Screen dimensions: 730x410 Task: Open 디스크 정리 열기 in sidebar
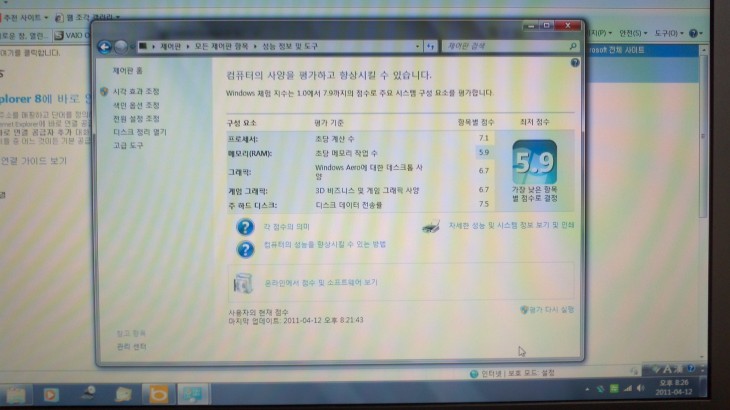(x=140, y=133)
